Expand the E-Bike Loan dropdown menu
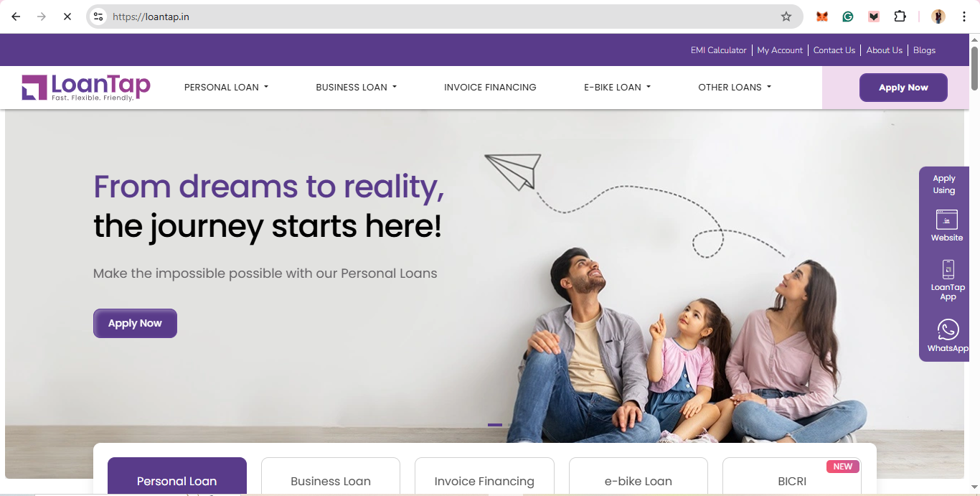Image resolution: width=980 pixels, height=496 pixels. [617, 88]
